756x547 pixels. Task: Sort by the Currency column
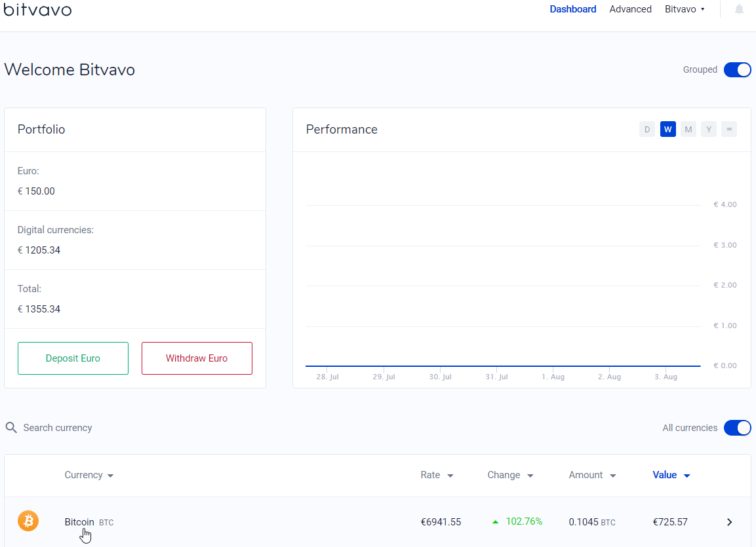coord(89,475)
